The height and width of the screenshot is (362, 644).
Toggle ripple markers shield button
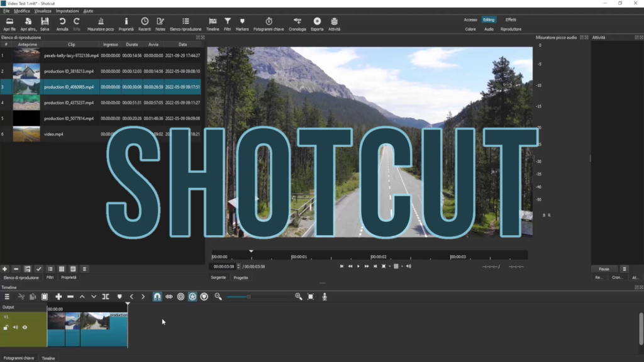pyautogui.click(x=204, y=297)
